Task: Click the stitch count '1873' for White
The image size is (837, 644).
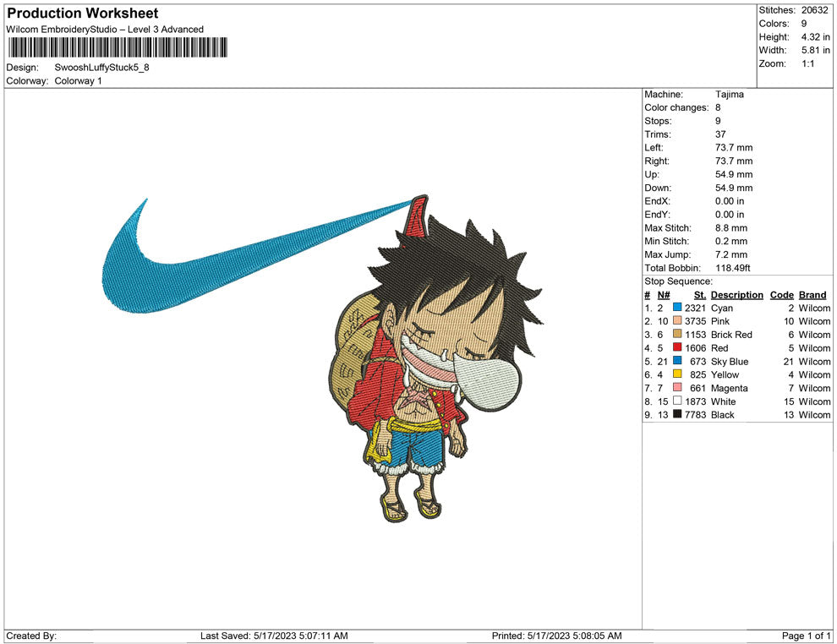Action: tap(696, 401)
